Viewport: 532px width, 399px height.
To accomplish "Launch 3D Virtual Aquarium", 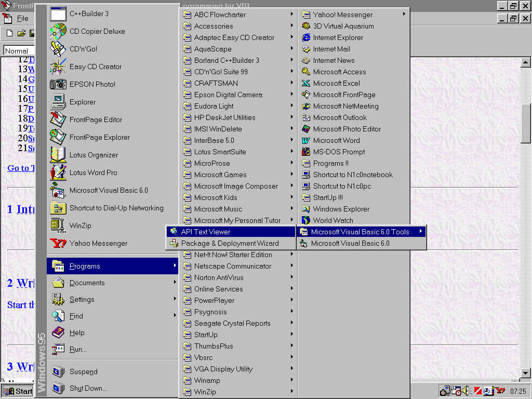I will (x=354, y=26).
